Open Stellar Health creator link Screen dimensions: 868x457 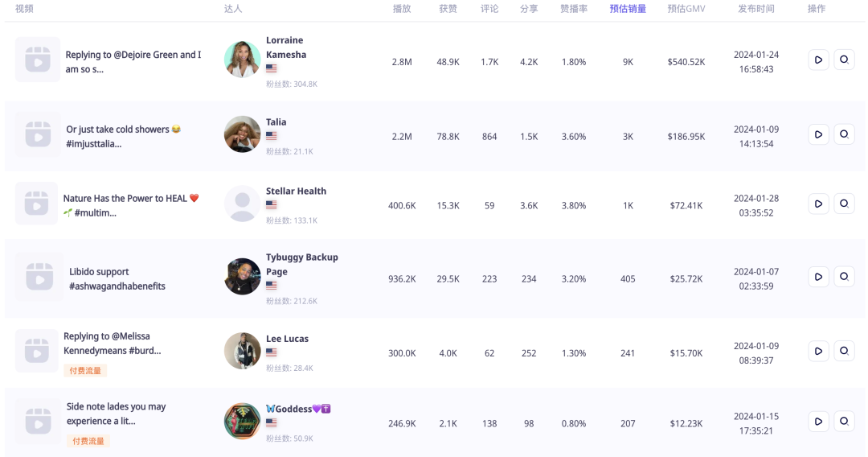tap(296, 191)
